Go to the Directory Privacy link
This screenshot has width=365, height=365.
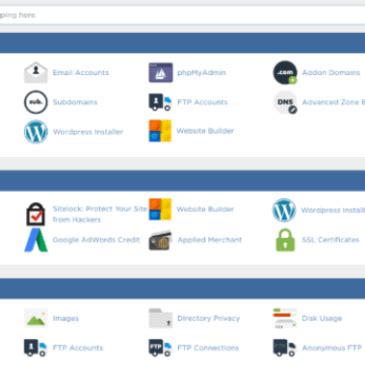coord(209,318)
